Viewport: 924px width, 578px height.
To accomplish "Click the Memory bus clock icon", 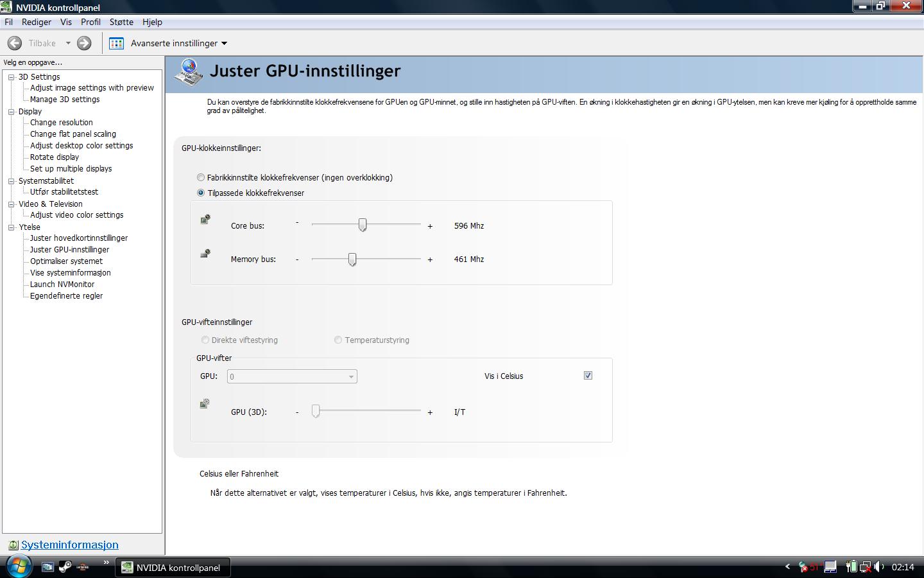I will point(205,254).
